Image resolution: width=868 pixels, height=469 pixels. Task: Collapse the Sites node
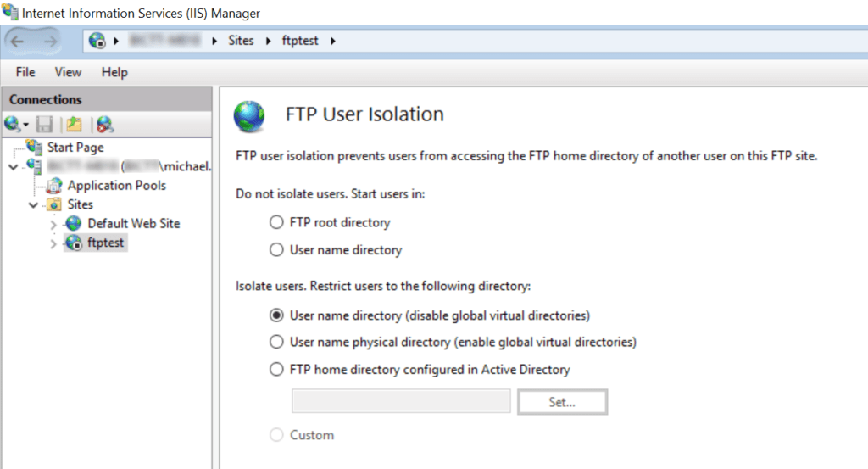(33, 205)
